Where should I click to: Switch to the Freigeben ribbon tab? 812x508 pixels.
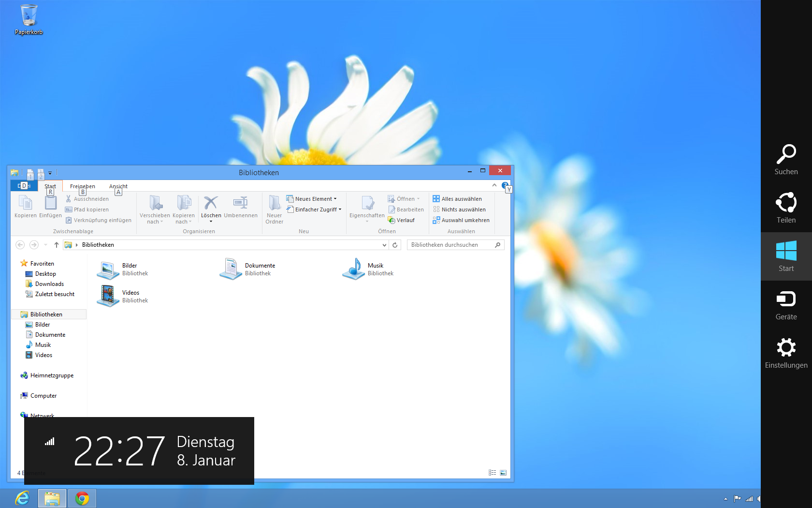point(82,186)
